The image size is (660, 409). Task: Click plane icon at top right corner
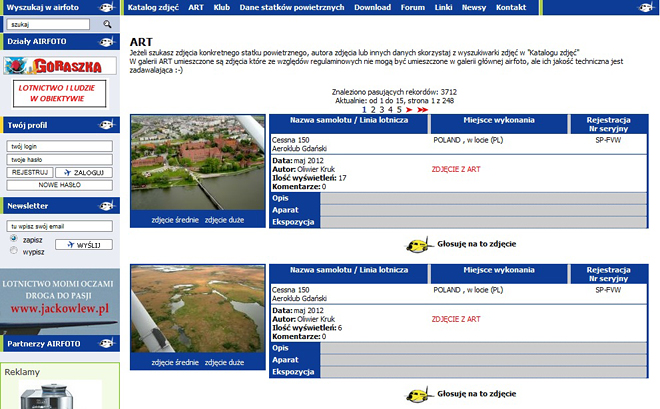pyautogui.click(x=647, y=7)
